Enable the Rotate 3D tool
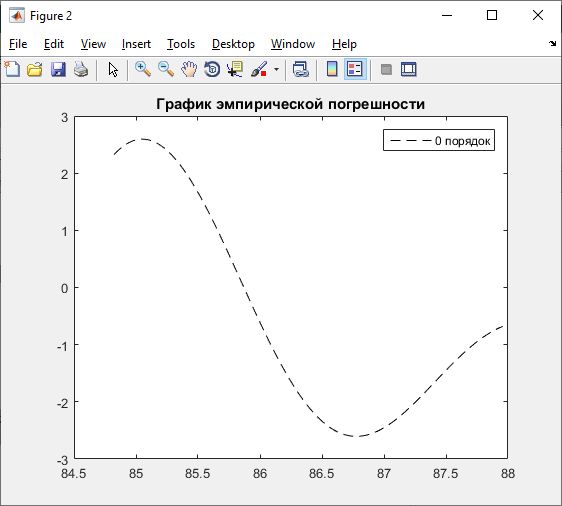This screenshot has width=562, height=506. pyautogui.click(x=212, y=69)
